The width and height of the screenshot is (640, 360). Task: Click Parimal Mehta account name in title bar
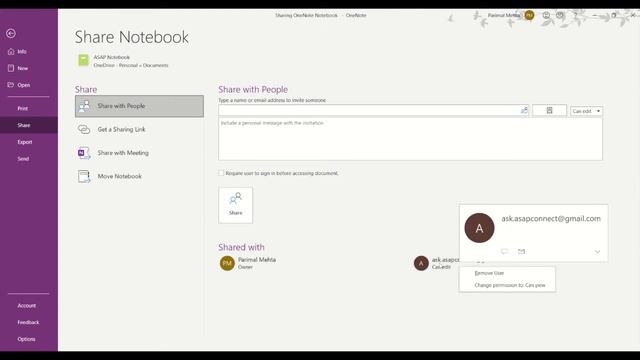point(504,16)
